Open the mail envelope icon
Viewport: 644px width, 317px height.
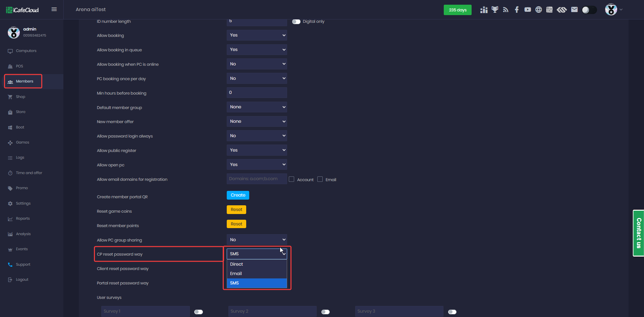point(574,10)
